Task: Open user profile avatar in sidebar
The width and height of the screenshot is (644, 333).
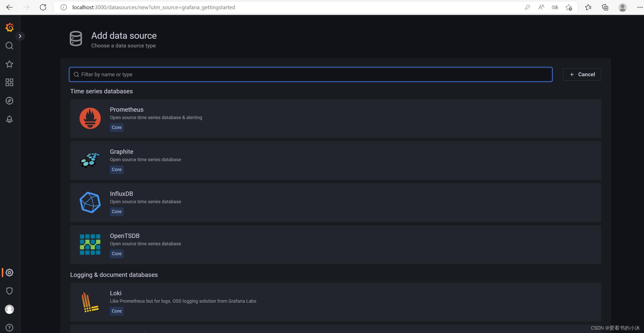Action: click(x=9, y=309)
